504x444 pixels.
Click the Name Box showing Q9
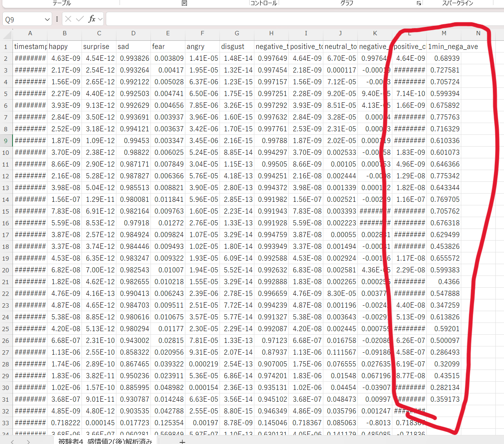point(23,19)
